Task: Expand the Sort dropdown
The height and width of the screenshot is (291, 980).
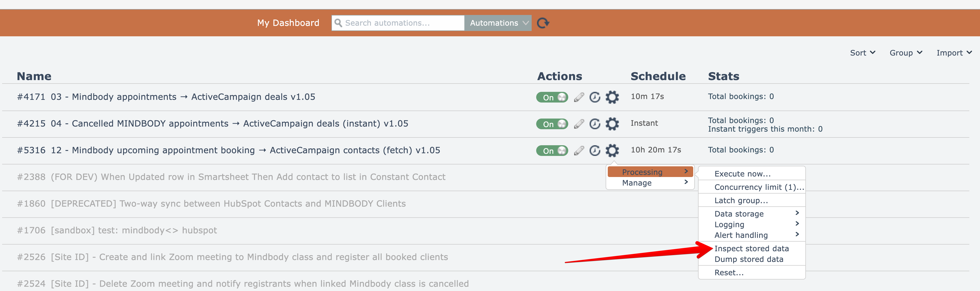Action: click(863, 53)
